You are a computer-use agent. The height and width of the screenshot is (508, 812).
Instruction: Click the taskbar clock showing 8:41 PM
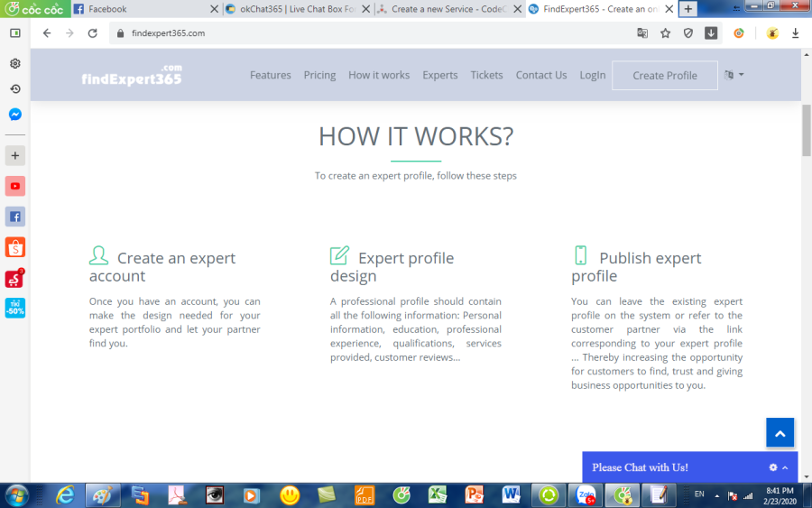780,495
